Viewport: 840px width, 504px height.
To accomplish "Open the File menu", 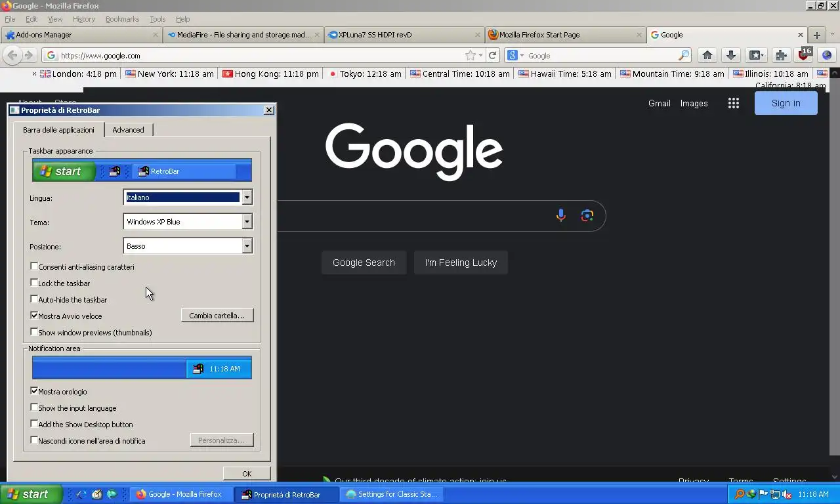I will tap(10, 19).
